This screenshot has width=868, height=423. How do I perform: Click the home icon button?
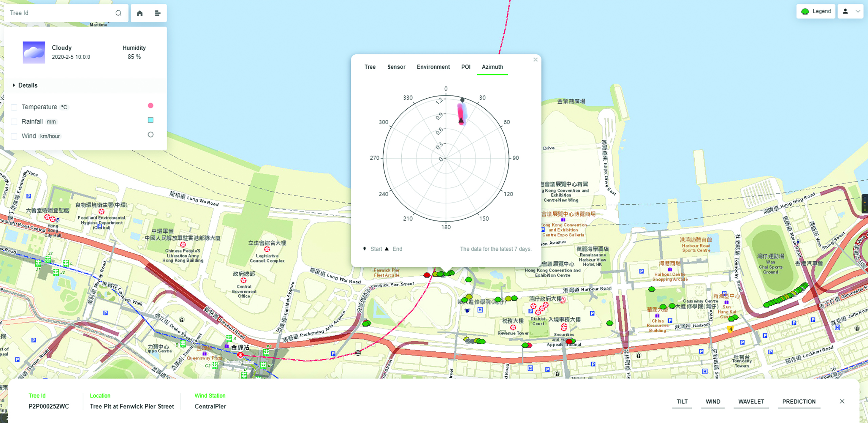(x=140, y=13)
